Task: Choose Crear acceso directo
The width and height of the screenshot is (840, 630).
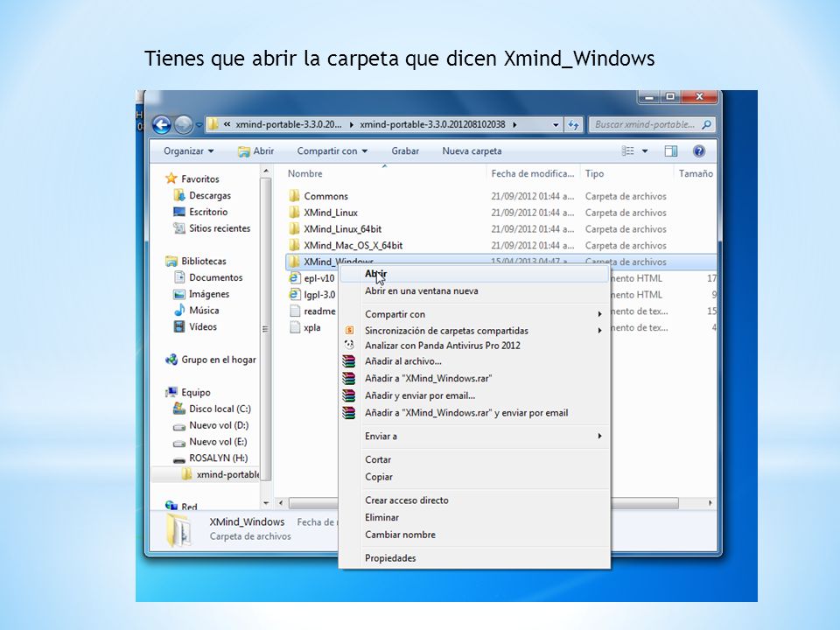Action: [x=476, y=500]
